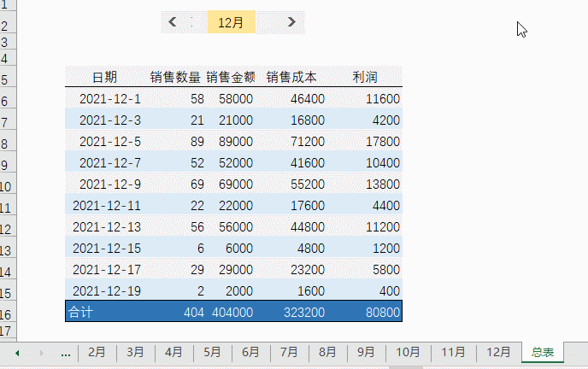
Task: Select date cell 2021-12-7
Action: 110,163
